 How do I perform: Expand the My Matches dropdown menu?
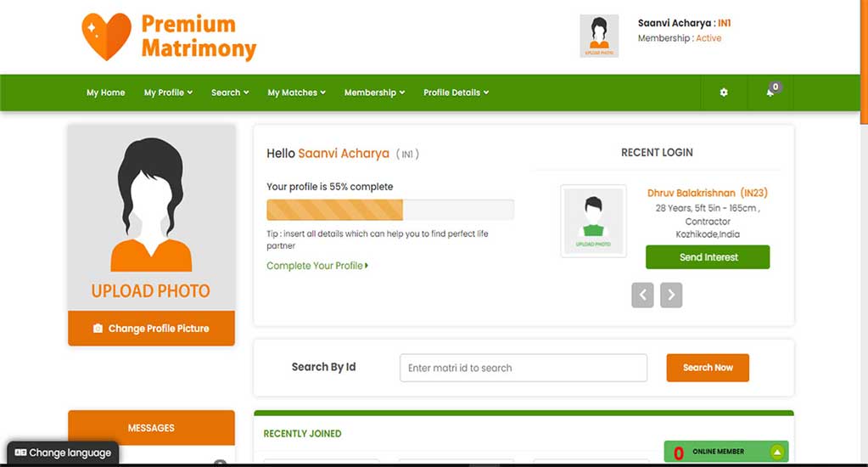297,93
